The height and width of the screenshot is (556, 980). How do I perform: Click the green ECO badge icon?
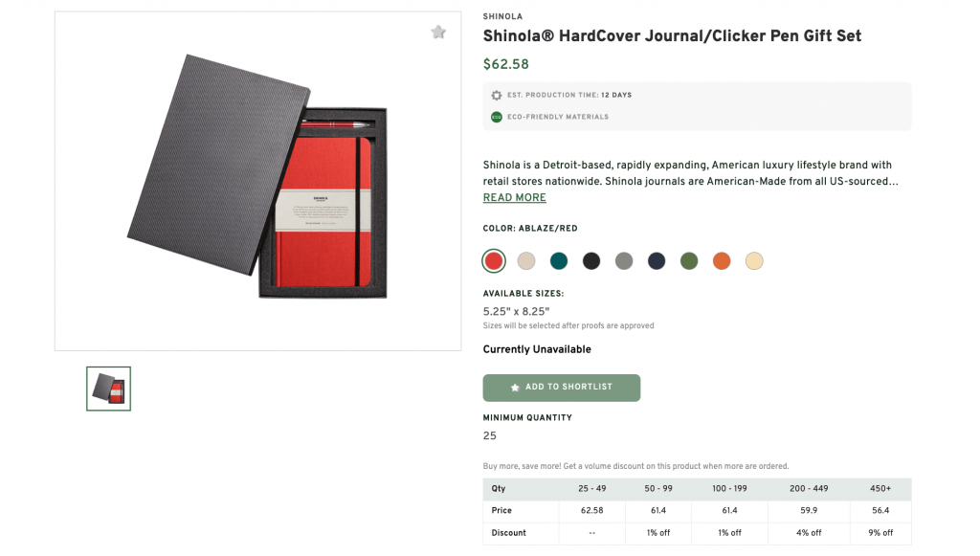click(496, 117)
